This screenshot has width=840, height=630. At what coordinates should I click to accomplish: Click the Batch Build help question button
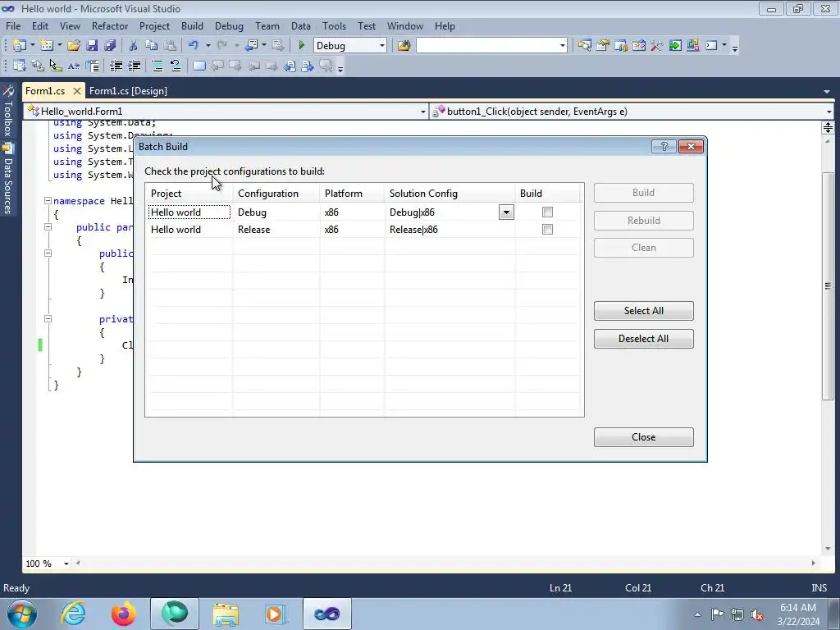664,146
